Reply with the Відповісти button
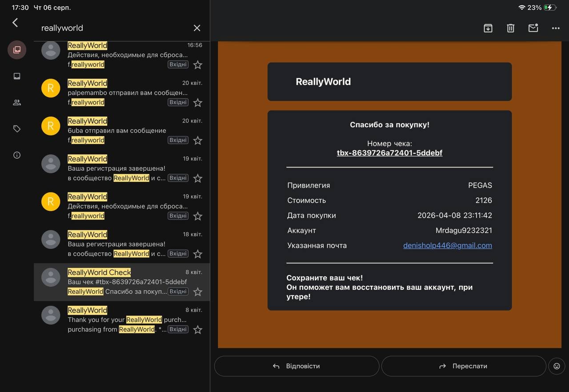The height and width of the screenshot is (392, 569). [x=297, y=366]
